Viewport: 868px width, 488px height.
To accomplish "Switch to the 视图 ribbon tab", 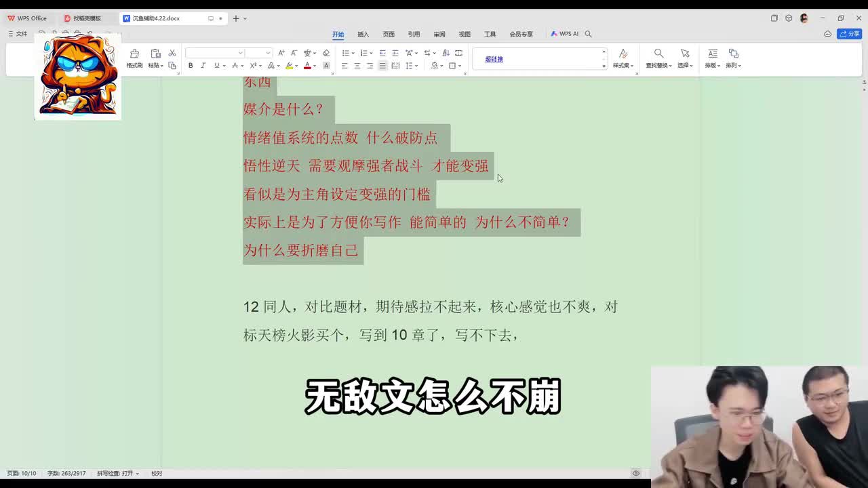I will pos(465,34).
